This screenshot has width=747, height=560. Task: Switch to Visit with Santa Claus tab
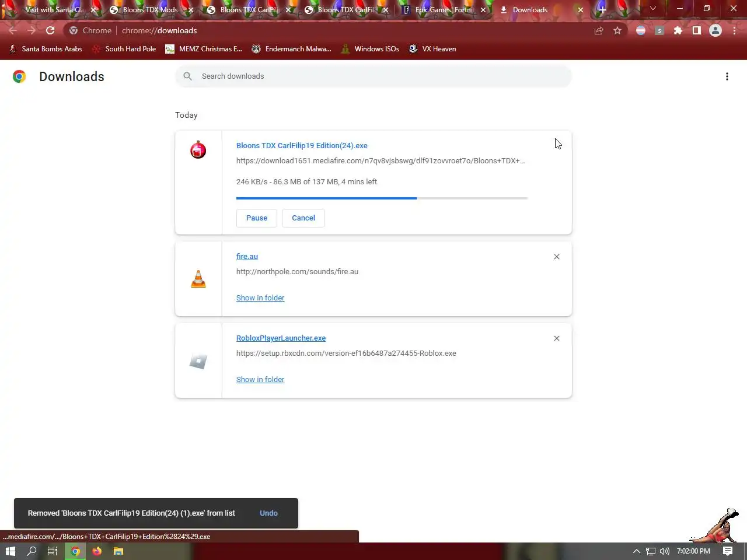point(54,10)
